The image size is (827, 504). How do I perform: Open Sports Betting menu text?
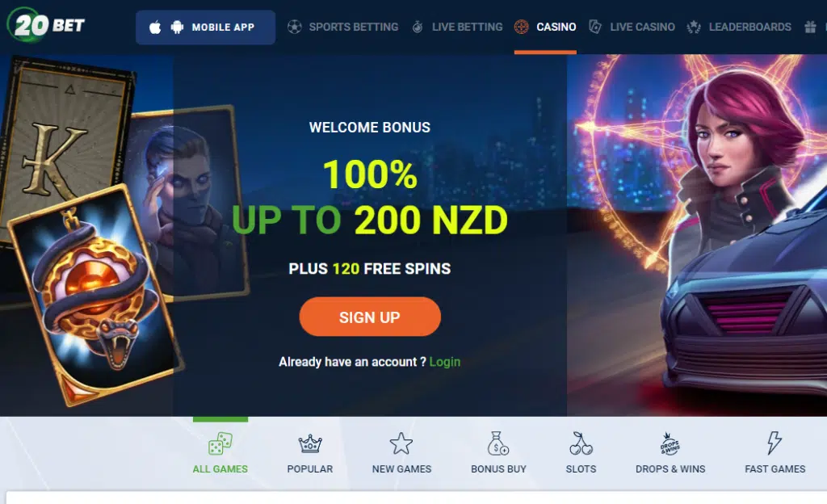click(354, 27)
